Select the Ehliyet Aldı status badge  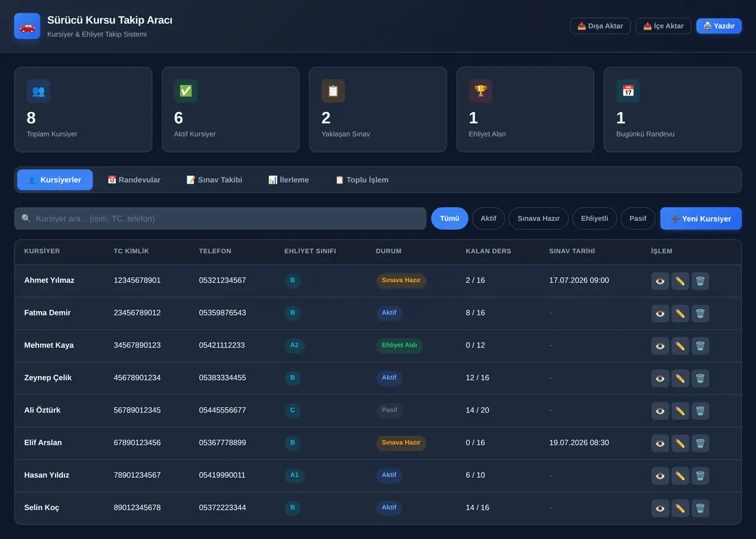399,345
